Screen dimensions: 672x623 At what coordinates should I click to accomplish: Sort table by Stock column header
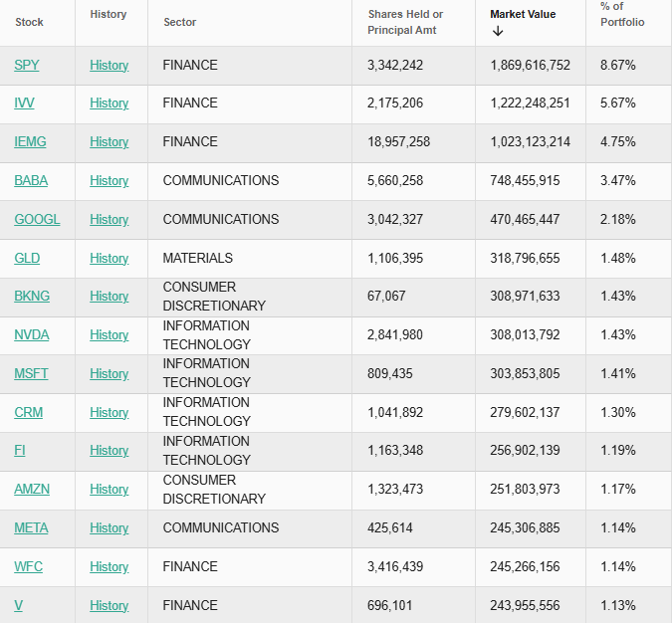29,22
